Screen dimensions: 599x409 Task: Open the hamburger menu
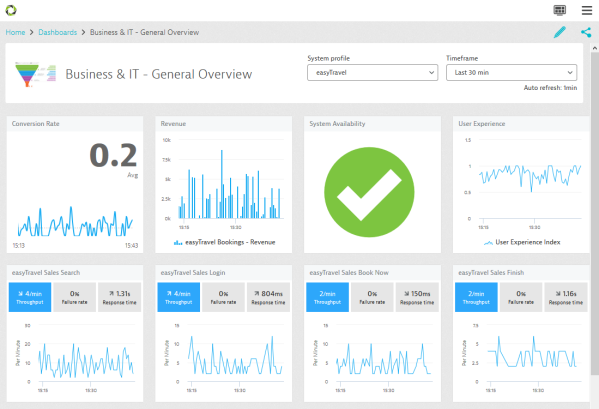[587, 10]
